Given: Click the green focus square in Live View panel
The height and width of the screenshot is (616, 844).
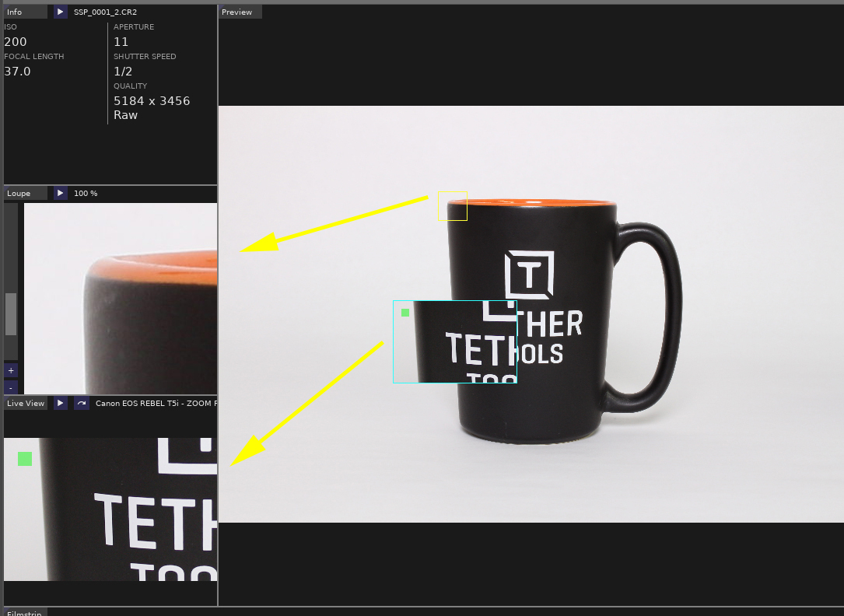Looking at the screenshot, I should pyautogui.click(x=25, y=459).
